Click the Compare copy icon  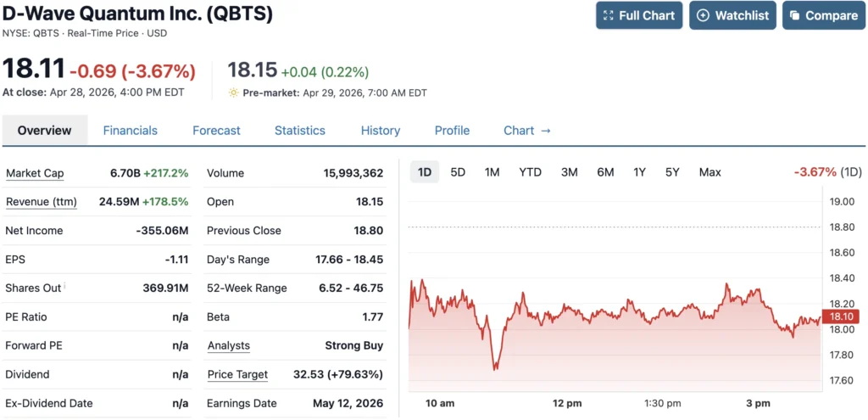tap(794, 15)
